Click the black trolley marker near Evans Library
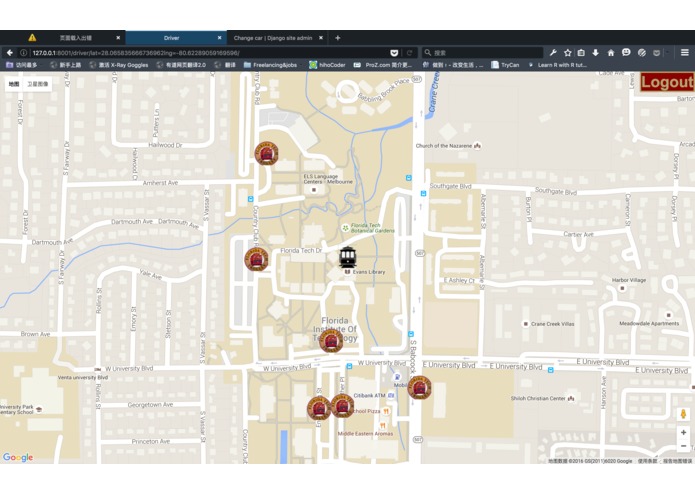 [348, 258]
